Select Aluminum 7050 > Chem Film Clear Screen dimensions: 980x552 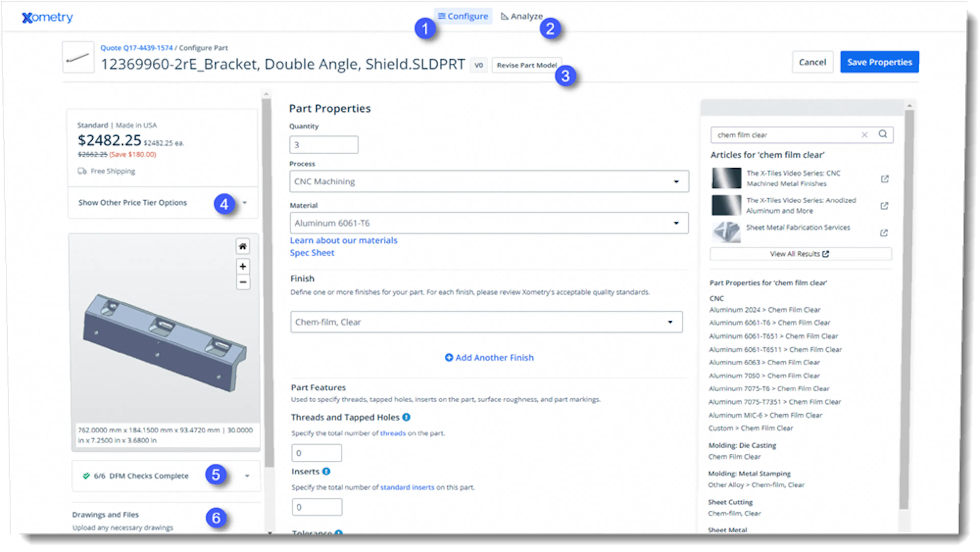(764, 376)
